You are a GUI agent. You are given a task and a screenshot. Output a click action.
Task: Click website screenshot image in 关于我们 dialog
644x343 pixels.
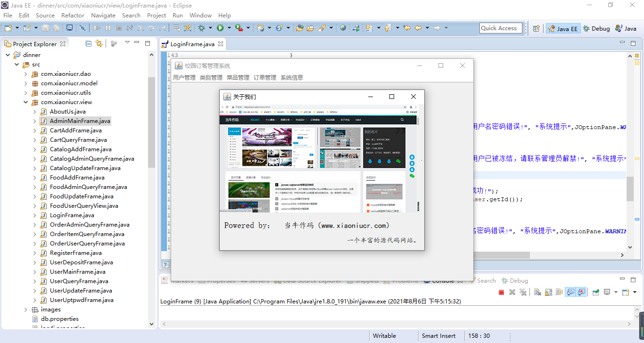coord(319,158)
